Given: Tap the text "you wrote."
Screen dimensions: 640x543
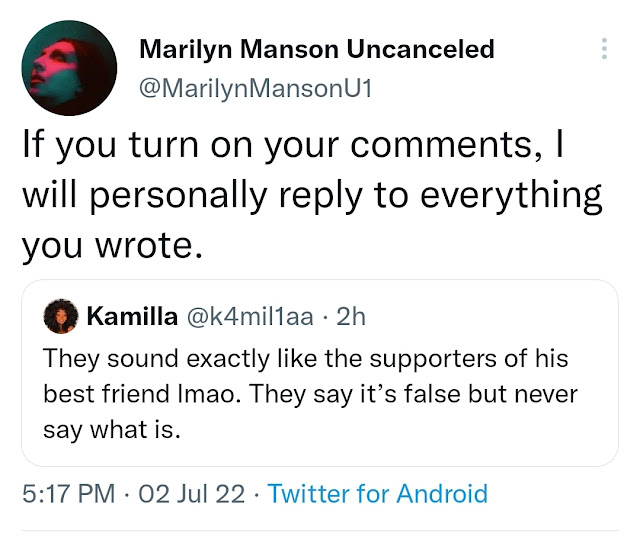Looking at the screenshot, I should pyautogui.click(x=112, y=242).
